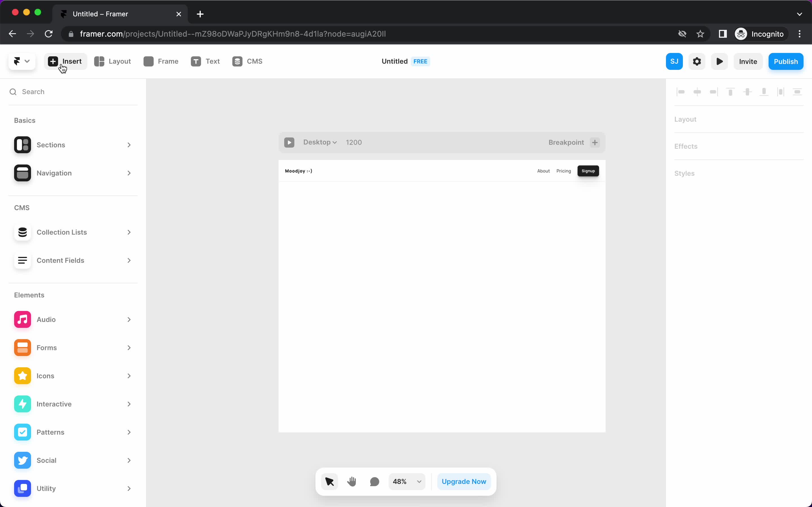Toggle the Desktop breakpoint dropdown

click(x=320, y=142)
